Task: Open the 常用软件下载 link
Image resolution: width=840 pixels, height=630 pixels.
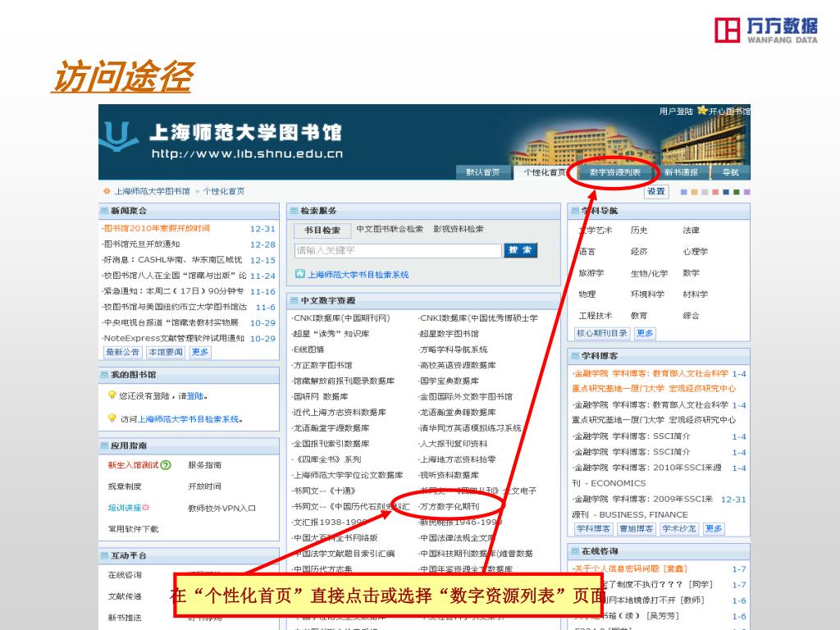Action: [x=134, y=529]
